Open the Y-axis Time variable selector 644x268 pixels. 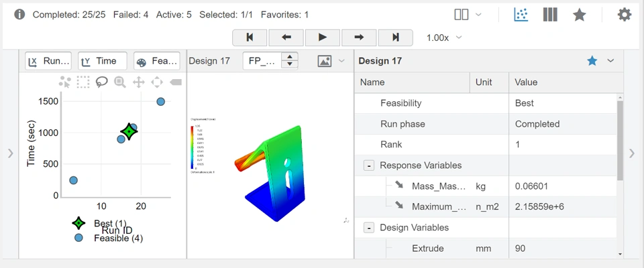[x=102, y=61]
